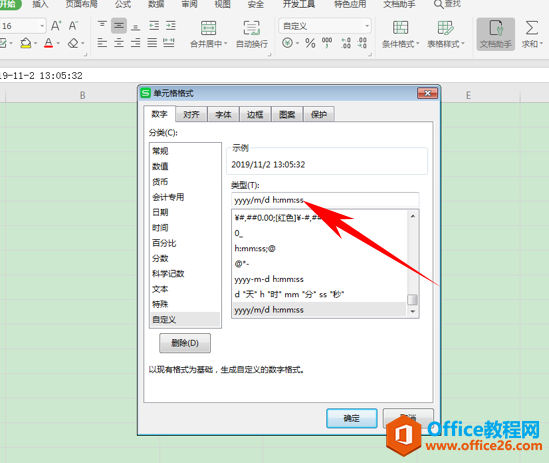Viewport: 549px width, 463px height.
Task: Expand the font color dropdown arrow
Action: (58, 43)
